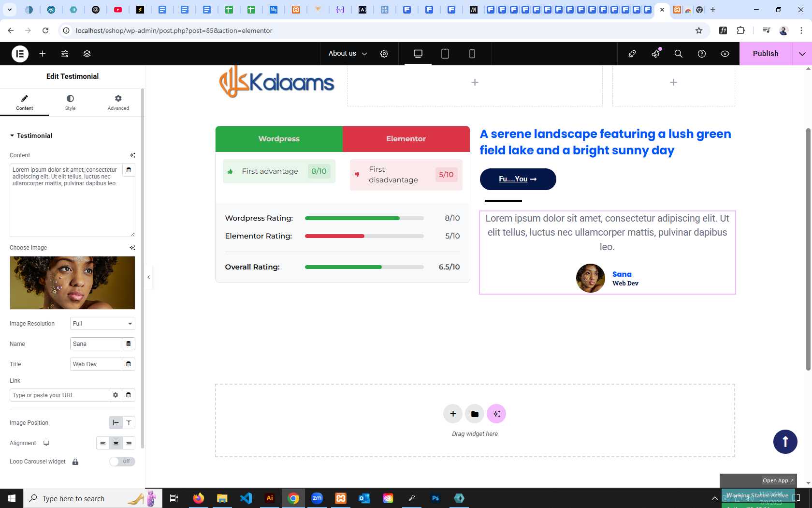This screenshot has width=812, height=508.
Task: Open the Image Resolution dropdown
Action: tap(102, 324)
